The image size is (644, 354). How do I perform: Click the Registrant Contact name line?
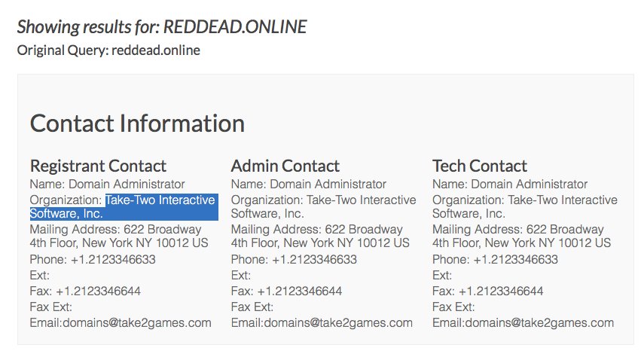tap(107, 184)
